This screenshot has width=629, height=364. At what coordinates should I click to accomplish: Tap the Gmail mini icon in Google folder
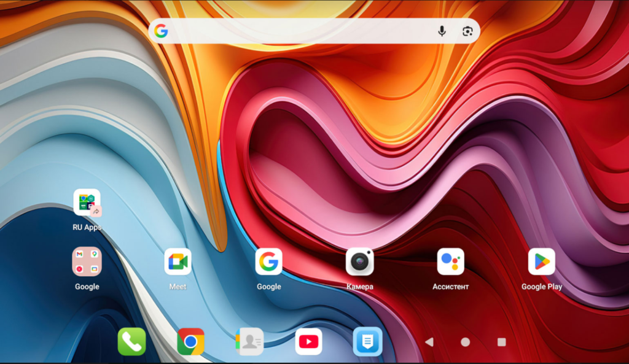[x=80, y=254]
